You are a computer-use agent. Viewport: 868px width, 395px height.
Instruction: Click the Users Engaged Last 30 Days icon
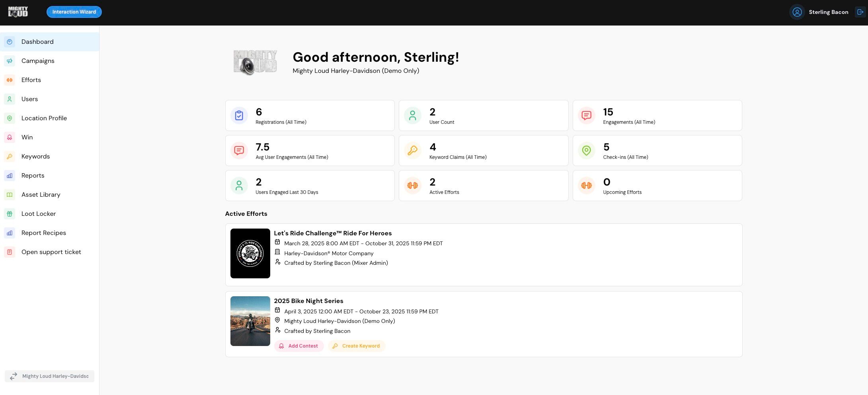[239, 186]
